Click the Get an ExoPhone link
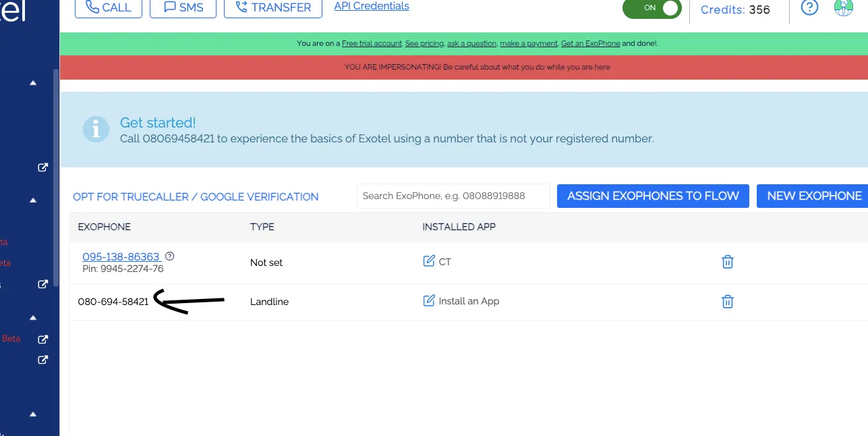 (590, 43)
